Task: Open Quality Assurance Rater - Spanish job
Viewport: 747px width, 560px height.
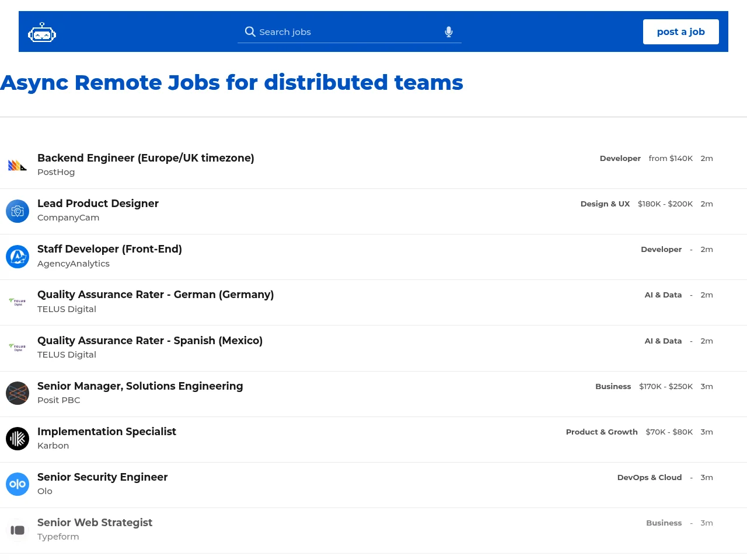Action: (150, 341)
